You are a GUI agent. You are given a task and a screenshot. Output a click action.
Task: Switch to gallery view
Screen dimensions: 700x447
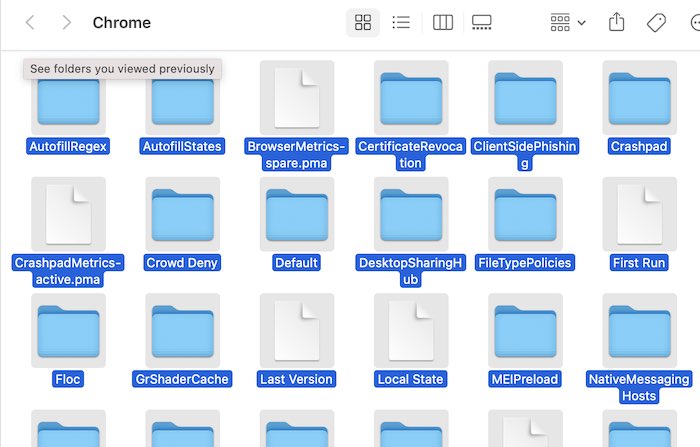(x=482, y=22)
